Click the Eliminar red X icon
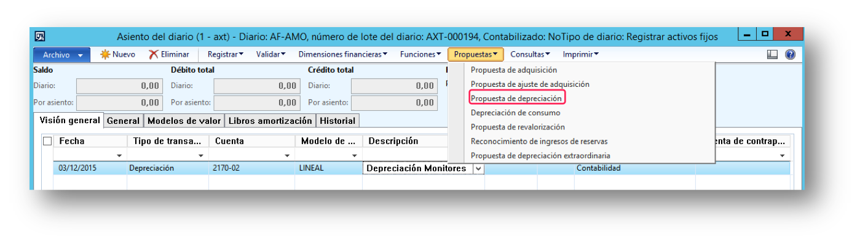Viewport: 868px width, 239px height. [x=154, y=54]
